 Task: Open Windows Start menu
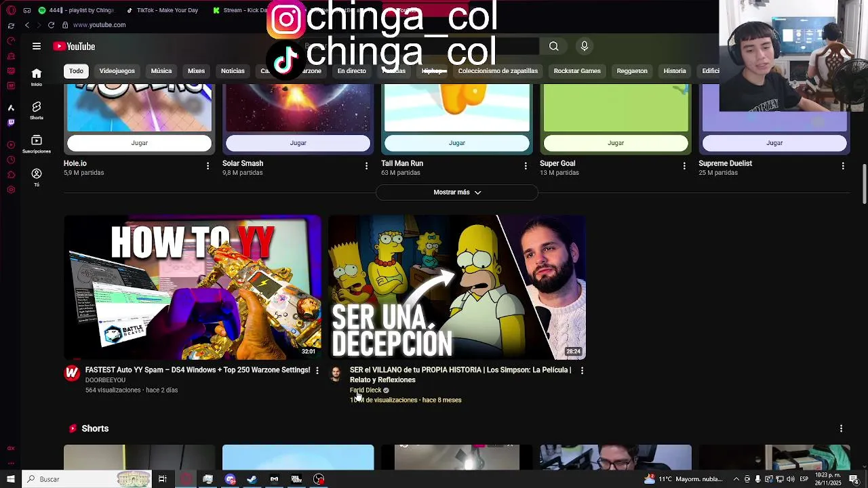point(11,479)
